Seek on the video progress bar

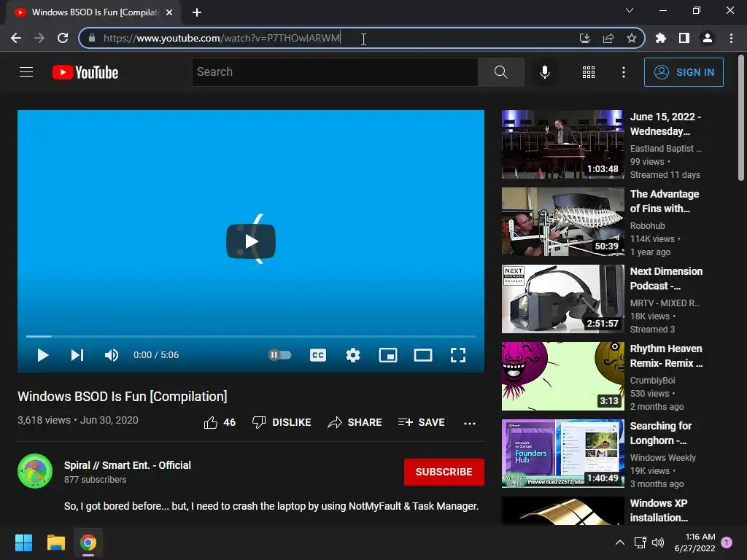click(x=251, y=336)
